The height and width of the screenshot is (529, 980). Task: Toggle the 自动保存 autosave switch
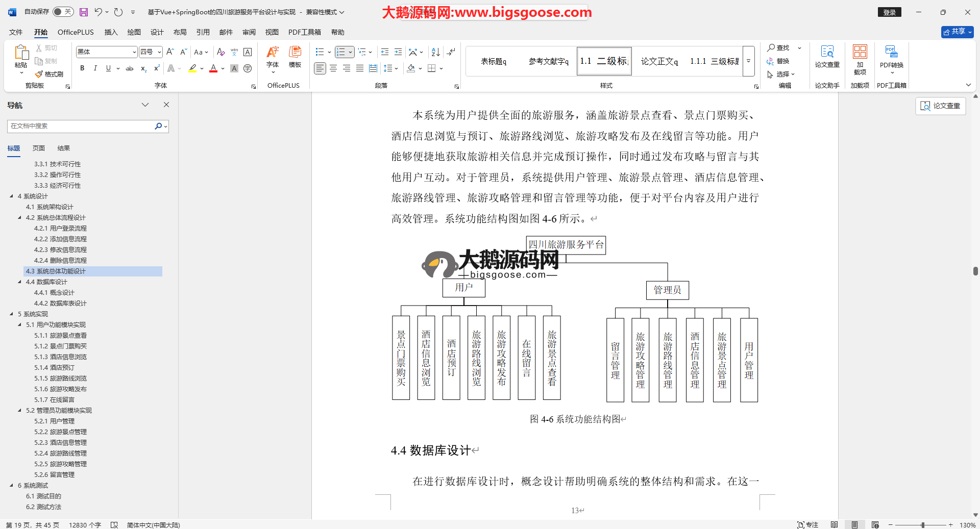tap(63, 12)
